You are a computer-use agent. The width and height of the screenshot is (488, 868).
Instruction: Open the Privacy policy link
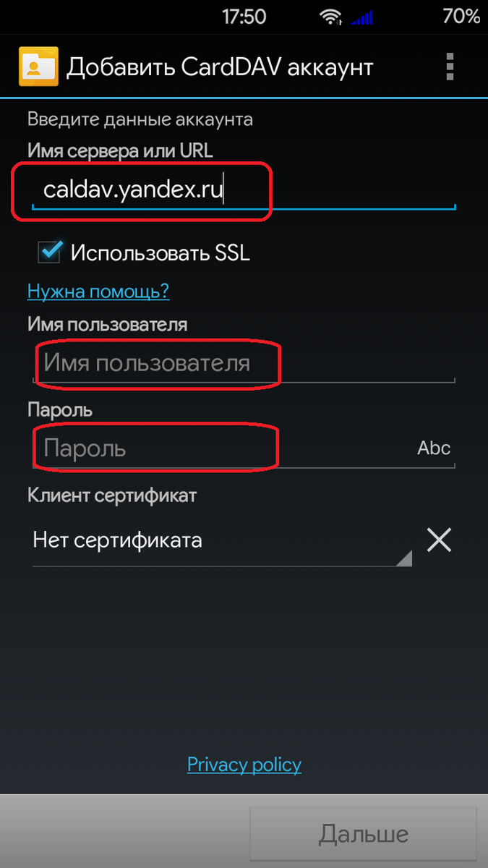point(244,765)
